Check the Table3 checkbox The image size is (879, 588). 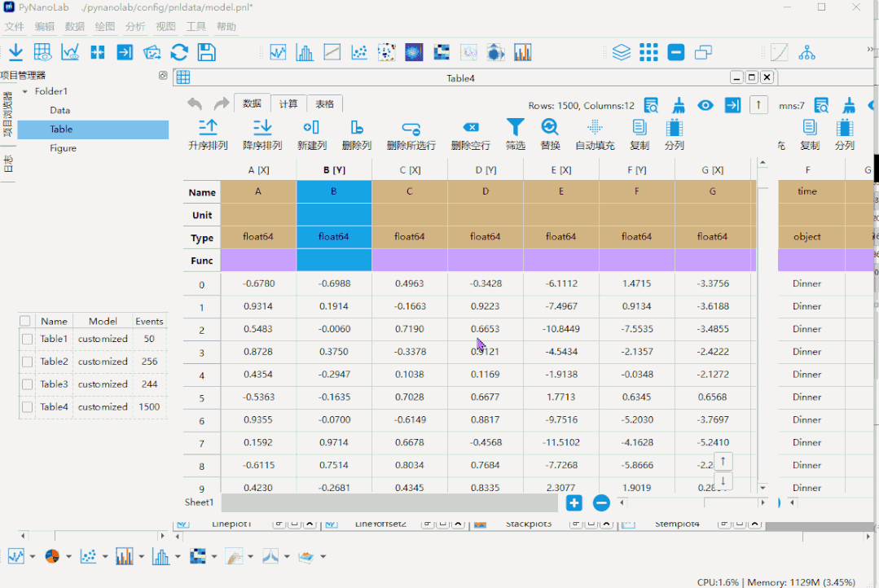click(27, 384)
